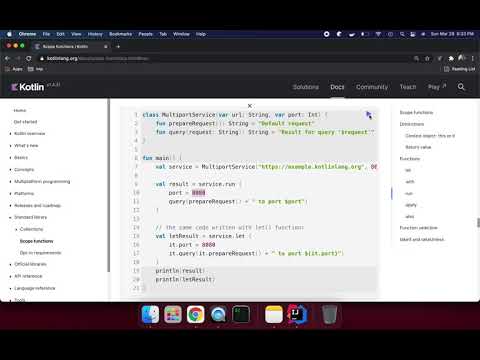The width and height of the screenshot is (480, 360).
Task: Open the Window menu
Action: [181, 34]
